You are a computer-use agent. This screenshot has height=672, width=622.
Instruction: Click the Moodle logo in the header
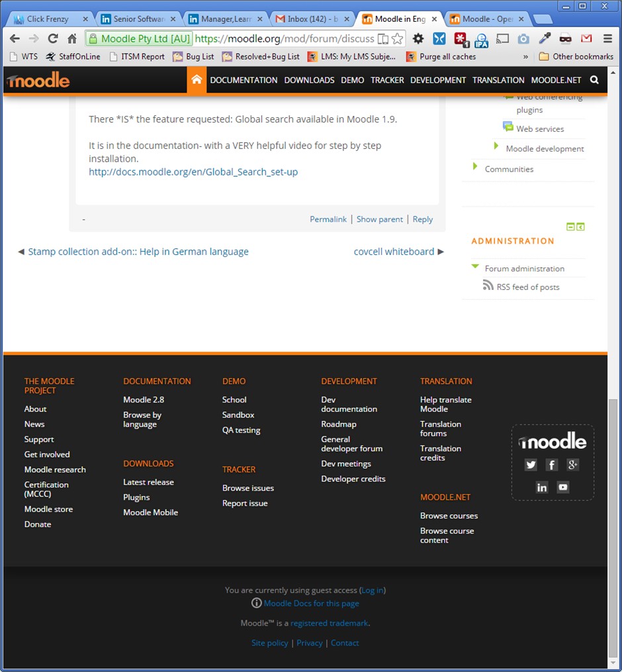[x=38, y=80]
